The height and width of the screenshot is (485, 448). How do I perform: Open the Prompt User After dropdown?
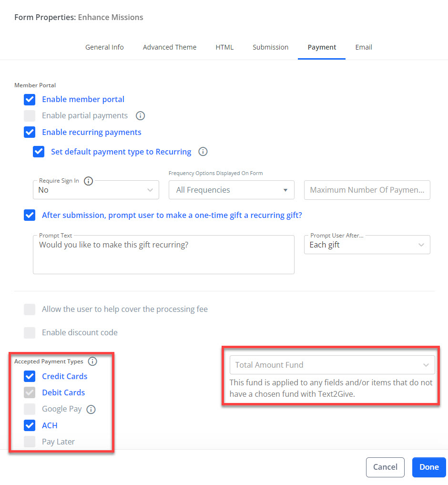coord(367,245)
